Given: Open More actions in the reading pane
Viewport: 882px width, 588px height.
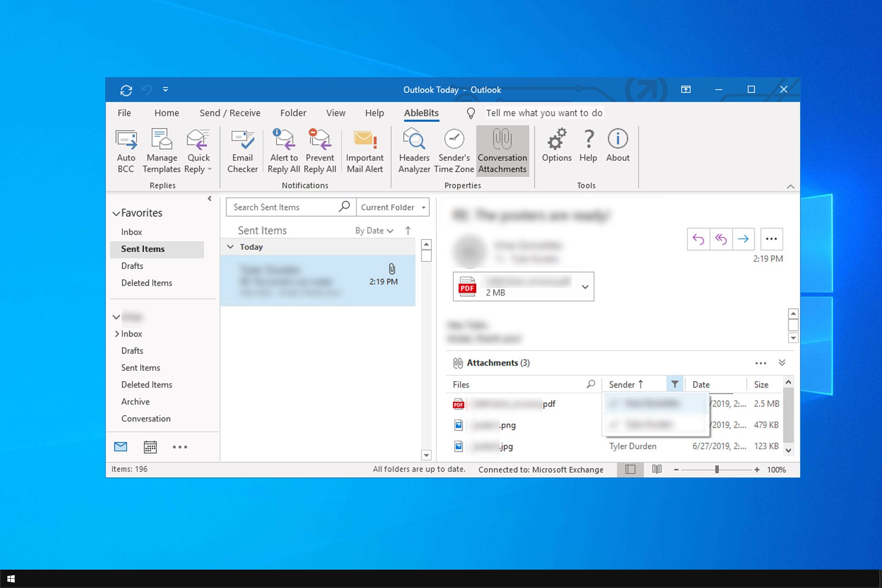Looking at the screenshot, I should point(771,239).
